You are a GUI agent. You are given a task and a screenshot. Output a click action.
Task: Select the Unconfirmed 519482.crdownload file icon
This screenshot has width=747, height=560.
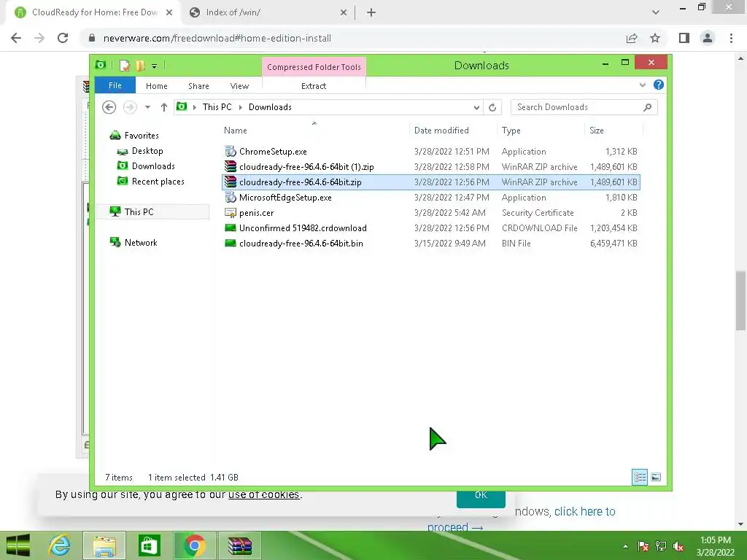231,228
